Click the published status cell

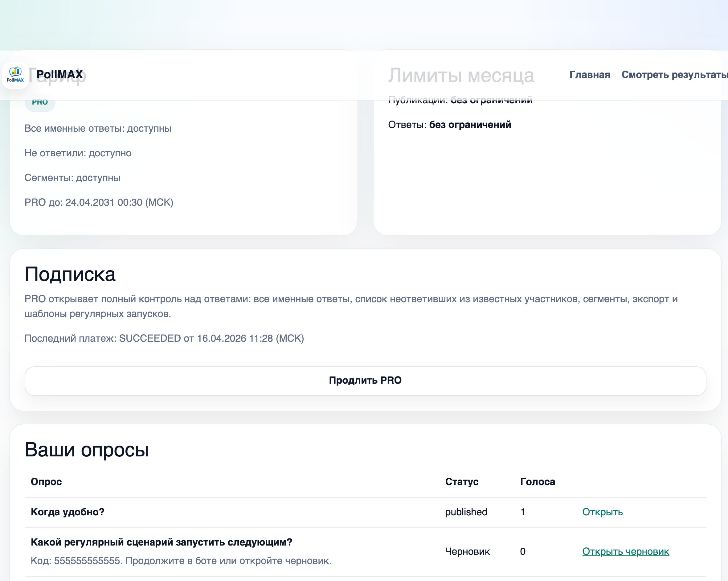point(466,512)
